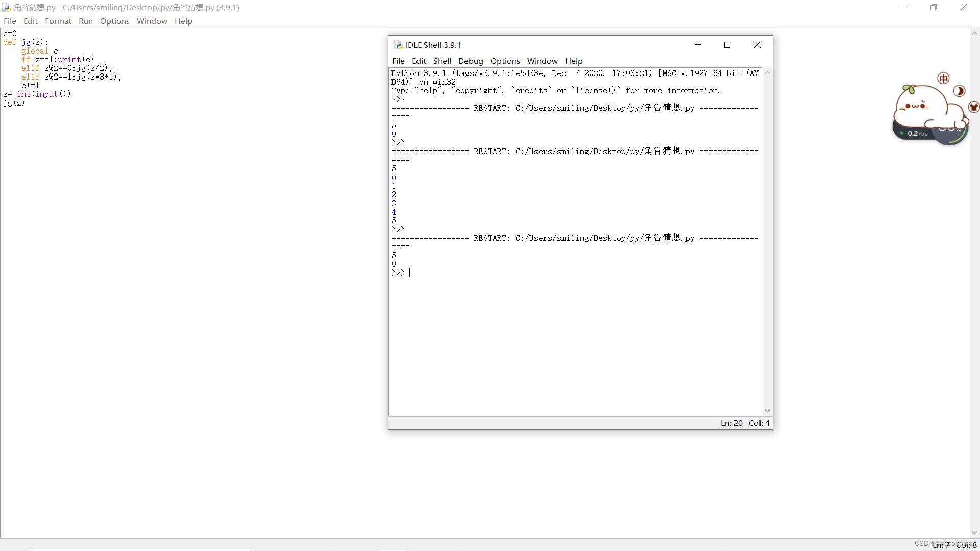Click the 'if z==1:print(c)' line
980x551 pixels.
coord(58,60)
